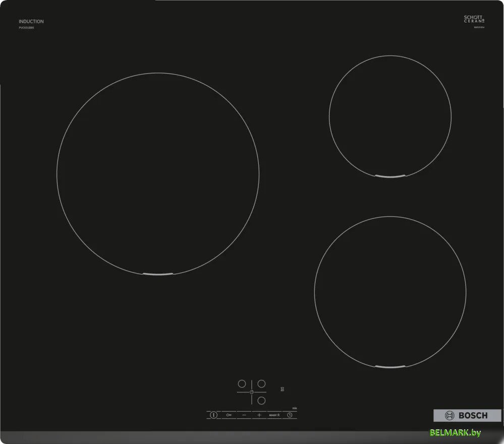
Task: Tap the minus power level button
Action: tap(244, 415)
